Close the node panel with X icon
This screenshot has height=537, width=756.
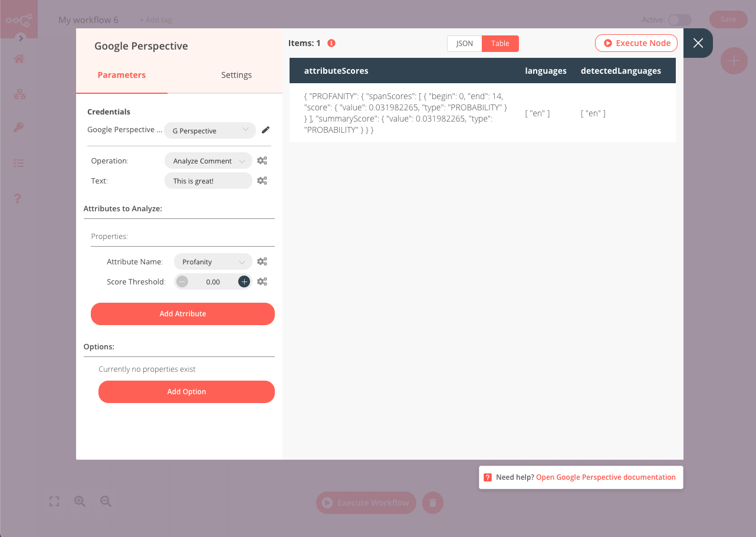point(698,43)
